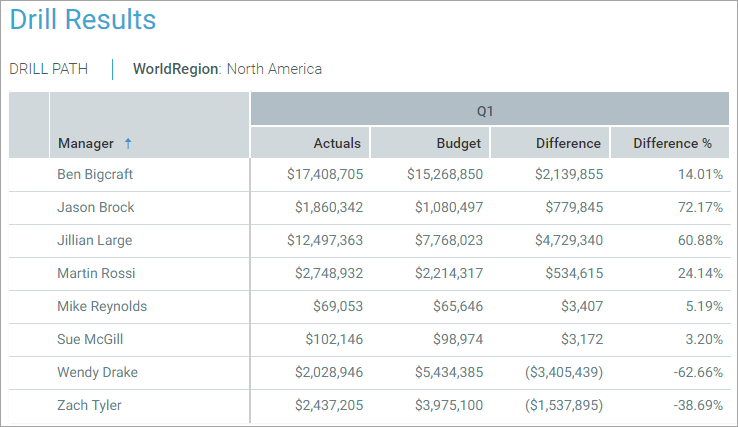Click Budget value $2,214,317

pos(449,273)
